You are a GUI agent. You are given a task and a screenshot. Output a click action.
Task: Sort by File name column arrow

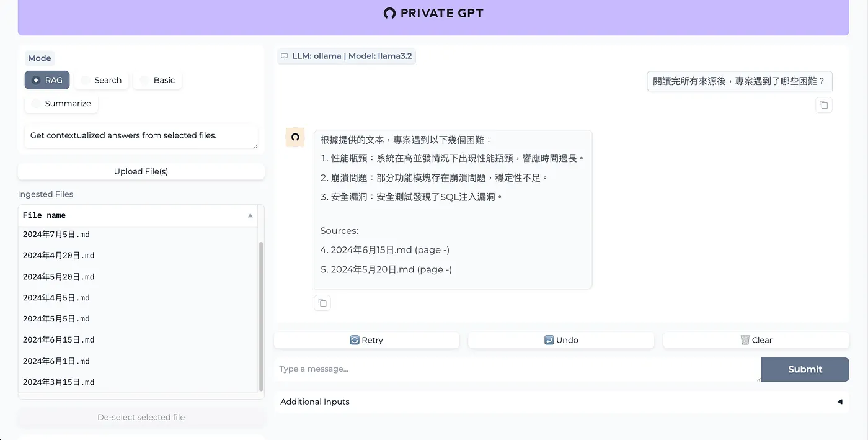(x=250, y=215)
